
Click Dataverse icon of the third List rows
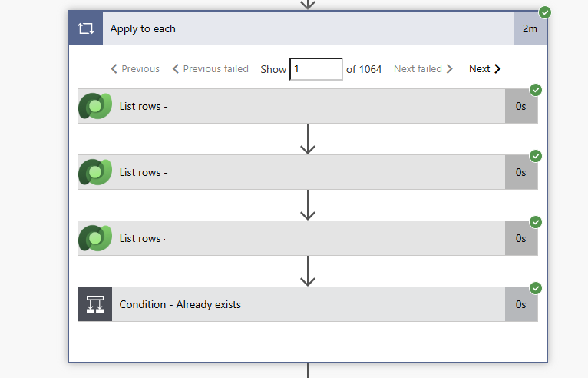tap(95, 238)
